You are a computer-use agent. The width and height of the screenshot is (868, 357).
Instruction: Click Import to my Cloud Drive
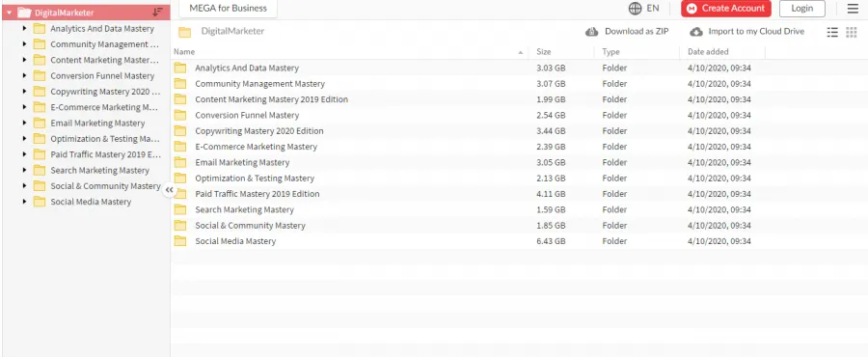click(x=746, y=32)
